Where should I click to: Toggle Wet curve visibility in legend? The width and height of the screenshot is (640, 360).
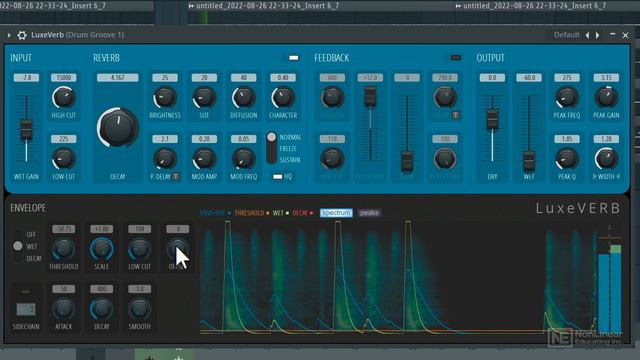pos(281,213)
